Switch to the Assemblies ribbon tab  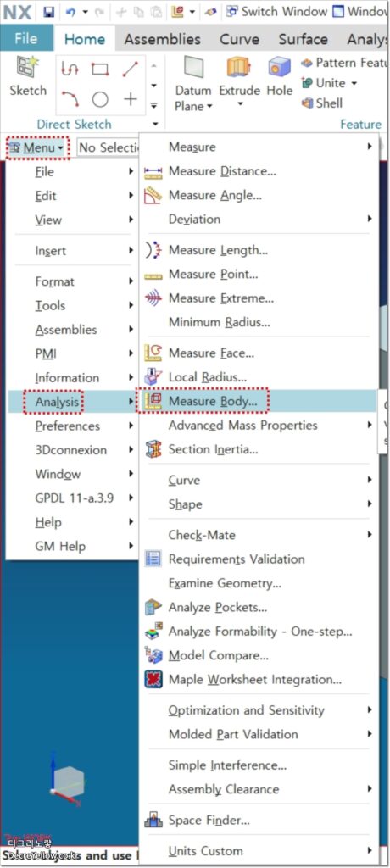pos(162,39)
